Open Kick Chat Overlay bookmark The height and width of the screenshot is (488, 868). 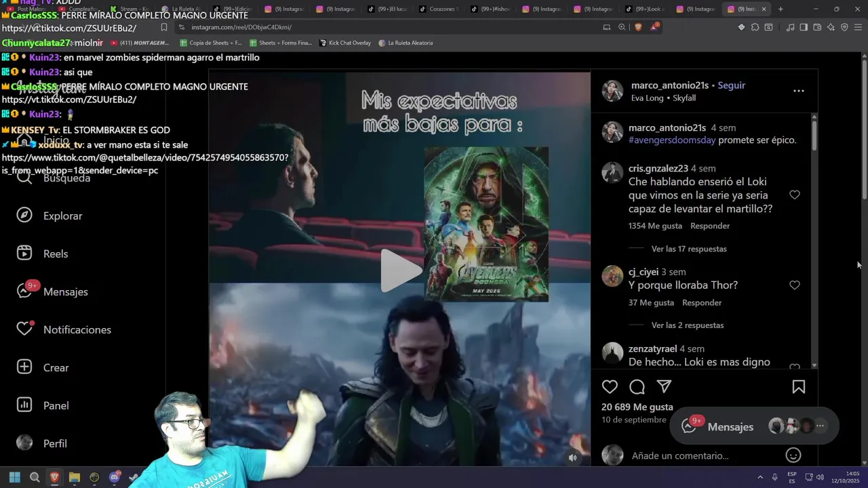(345, 43)
